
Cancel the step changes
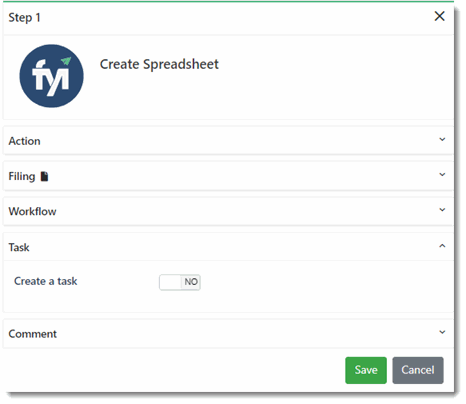coord(418,370)
